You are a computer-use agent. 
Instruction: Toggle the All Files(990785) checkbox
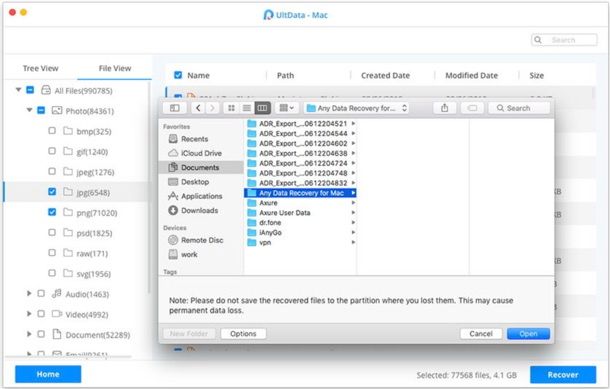tap(30, 90)
